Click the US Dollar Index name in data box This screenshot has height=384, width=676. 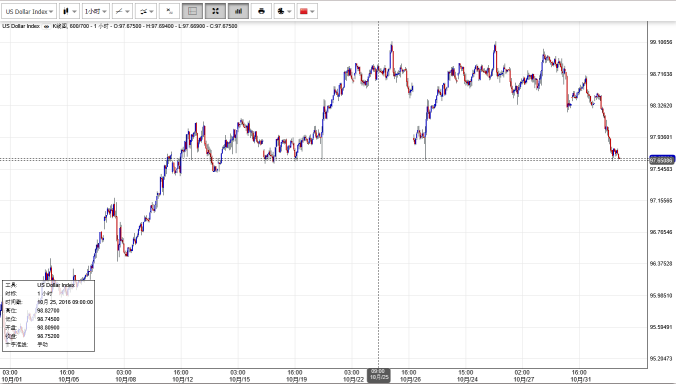pyautogui.click(x=56, y=285)
